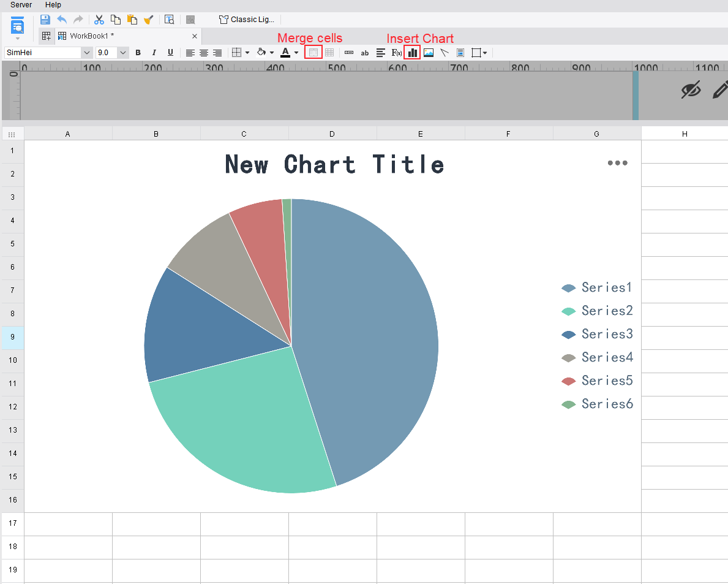Insert a slope line

click(x=445, y=53)
